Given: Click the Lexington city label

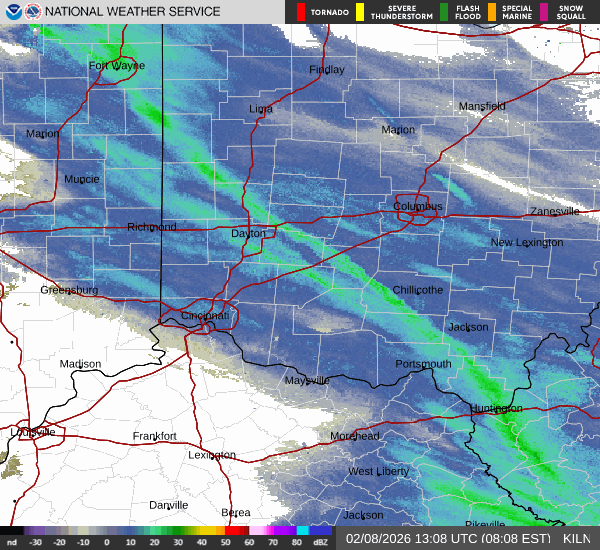Looking at the screenshot, I should (212, 455).
